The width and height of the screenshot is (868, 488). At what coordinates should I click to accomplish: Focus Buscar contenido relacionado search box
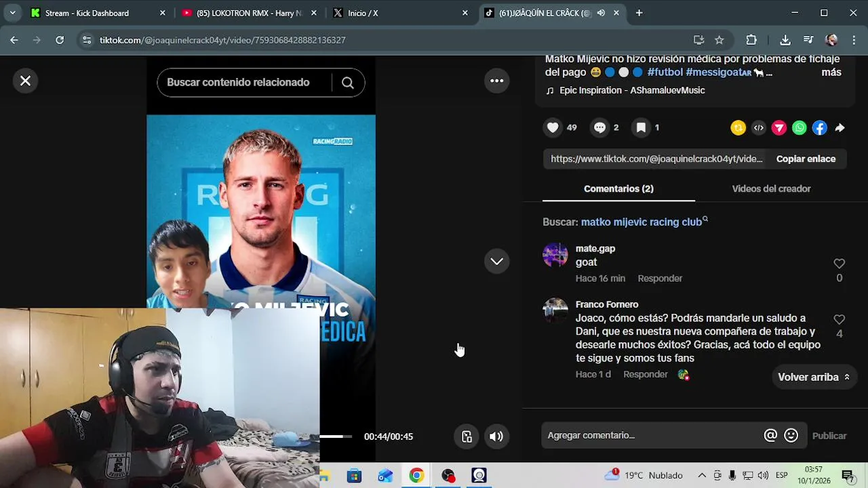click(244, 83)
